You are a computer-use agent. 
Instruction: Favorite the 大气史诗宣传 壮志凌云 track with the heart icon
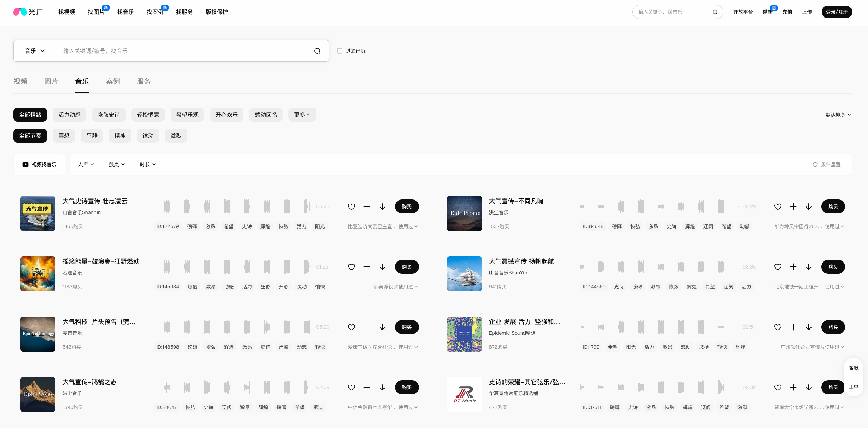tap(351, 206)
